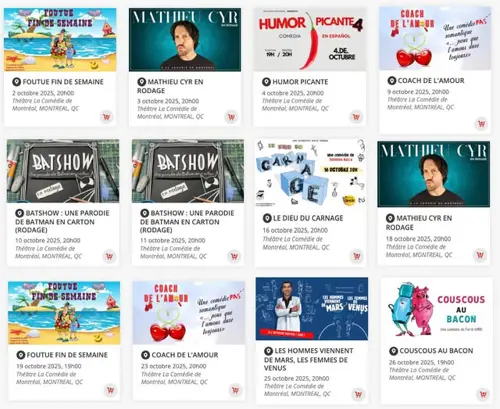Open the Couscous au Bacon cartoon poster

[437, 309]
